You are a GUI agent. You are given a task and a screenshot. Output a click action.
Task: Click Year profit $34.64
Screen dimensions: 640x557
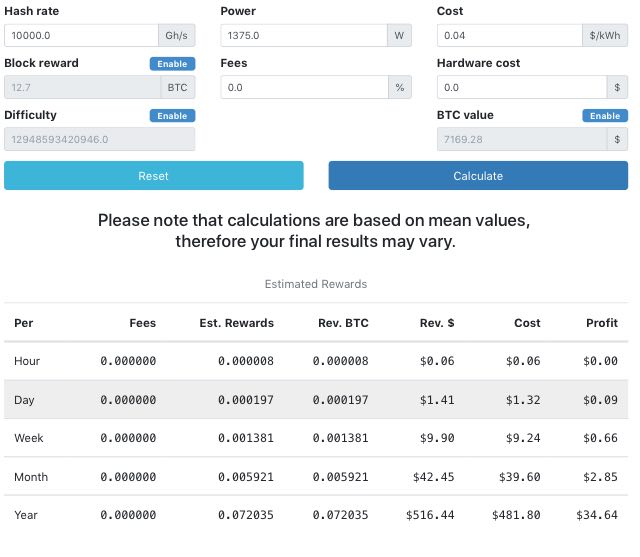597,515
